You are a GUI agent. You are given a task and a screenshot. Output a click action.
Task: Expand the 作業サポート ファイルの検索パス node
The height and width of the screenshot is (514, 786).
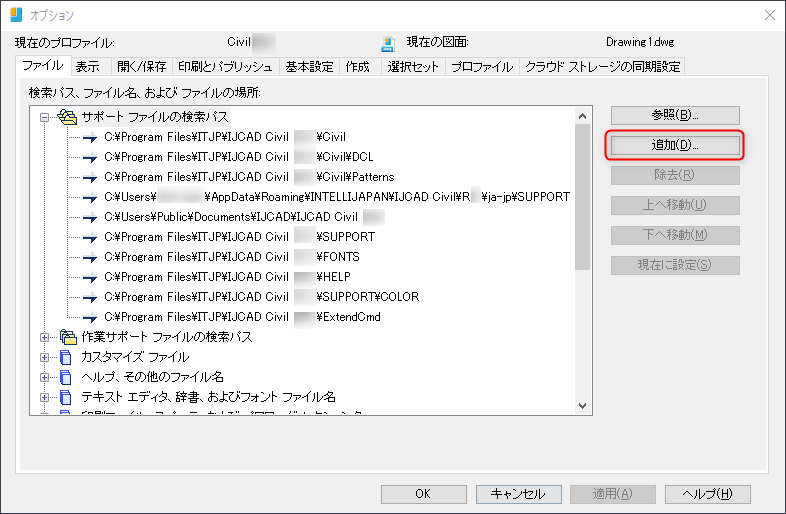coord(45,337)
